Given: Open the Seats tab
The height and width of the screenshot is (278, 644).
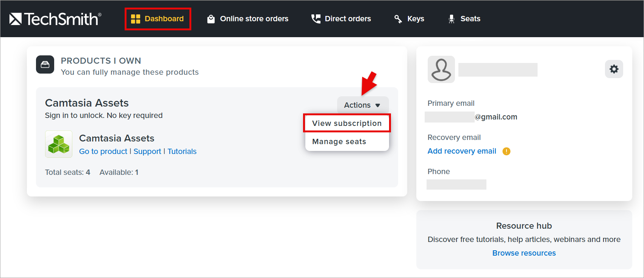Looking at the screenshot, I should [464, 19].
